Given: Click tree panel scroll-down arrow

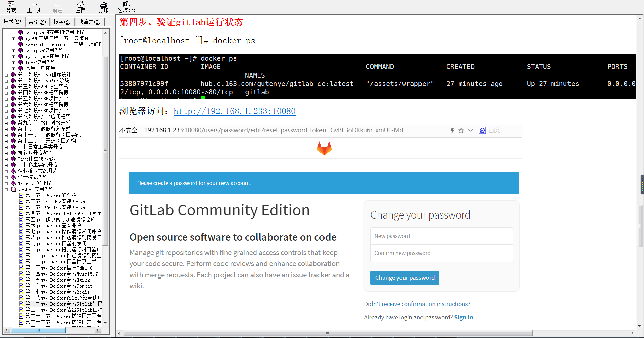Looking at the screenshot, I should [105, 323].
